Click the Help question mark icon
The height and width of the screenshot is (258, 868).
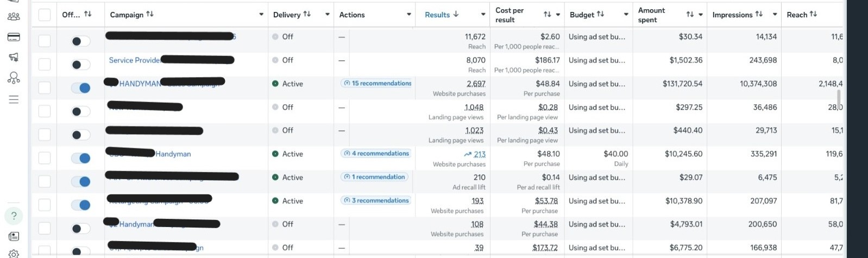coord(14,216)
